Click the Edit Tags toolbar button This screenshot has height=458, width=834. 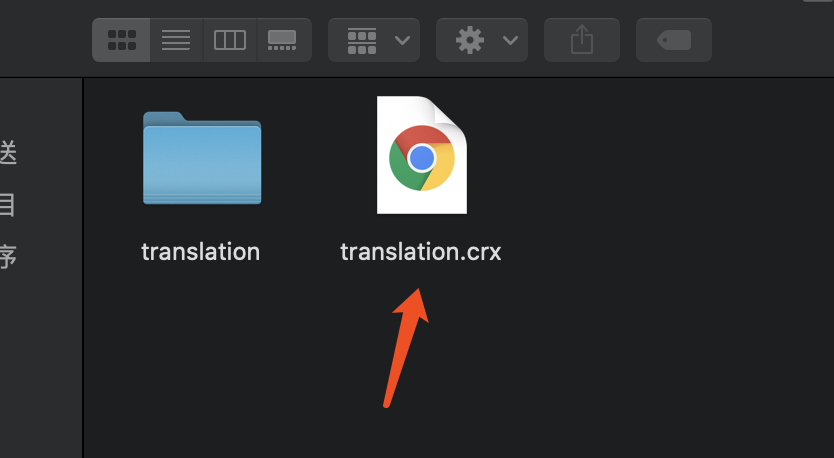[x=673, y=40]
